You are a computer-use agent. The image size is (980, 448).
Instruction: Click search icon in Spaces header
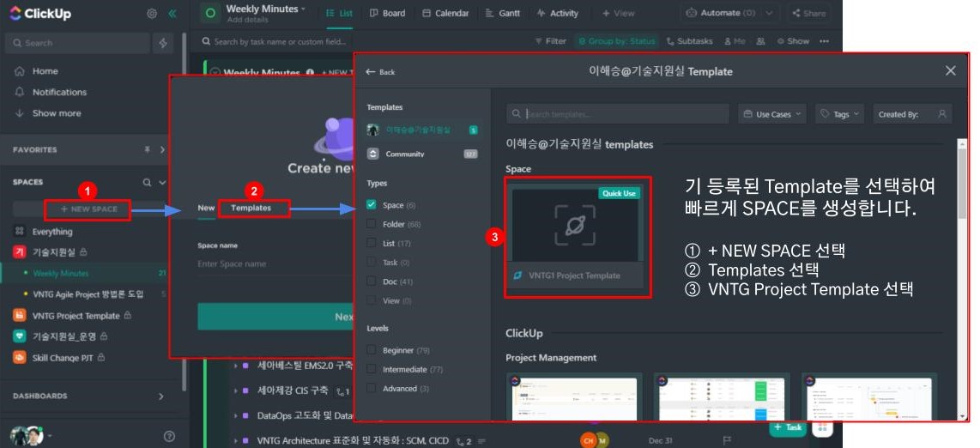[147, 183]
